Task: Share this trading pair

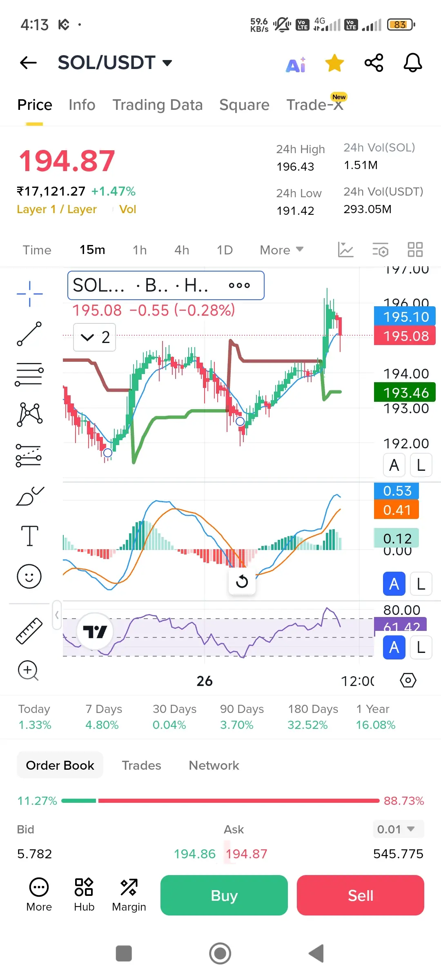Action: [374, 63]
